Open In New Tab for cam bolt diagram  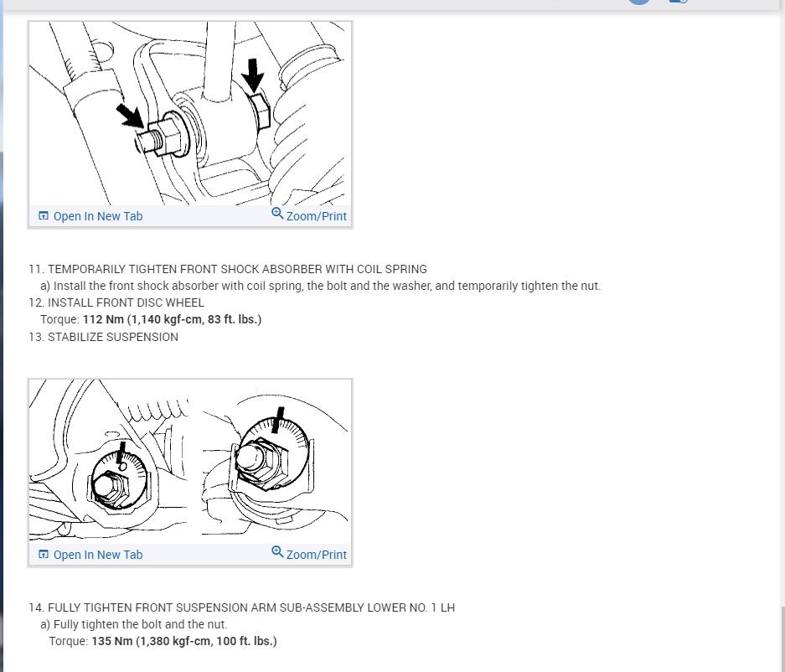click(98, 555)
